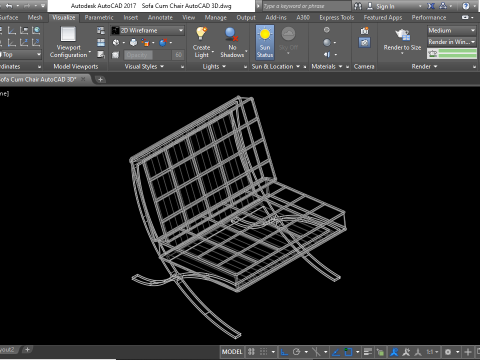This screenshot has height=360, width=480.
Task: Toggle the grid display in status bar
Action: point(252,352)
